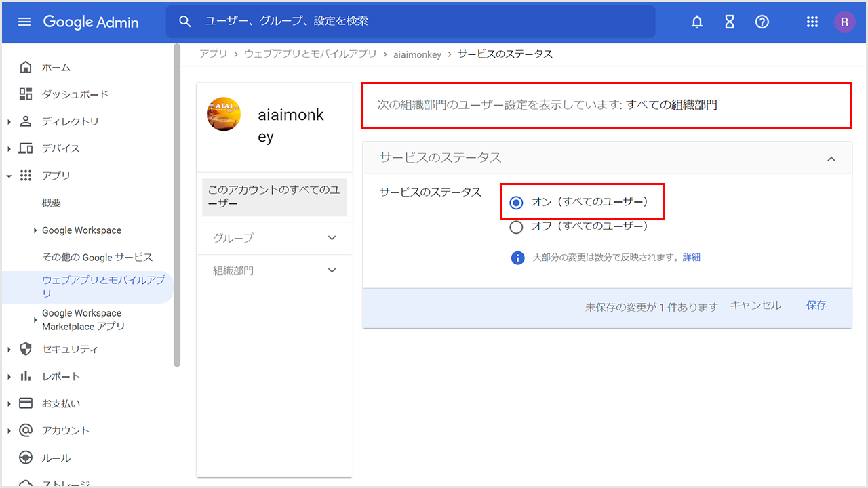Open the hourglass tasks icon
This screenshot has width=868, height=488.
[730, 22]
